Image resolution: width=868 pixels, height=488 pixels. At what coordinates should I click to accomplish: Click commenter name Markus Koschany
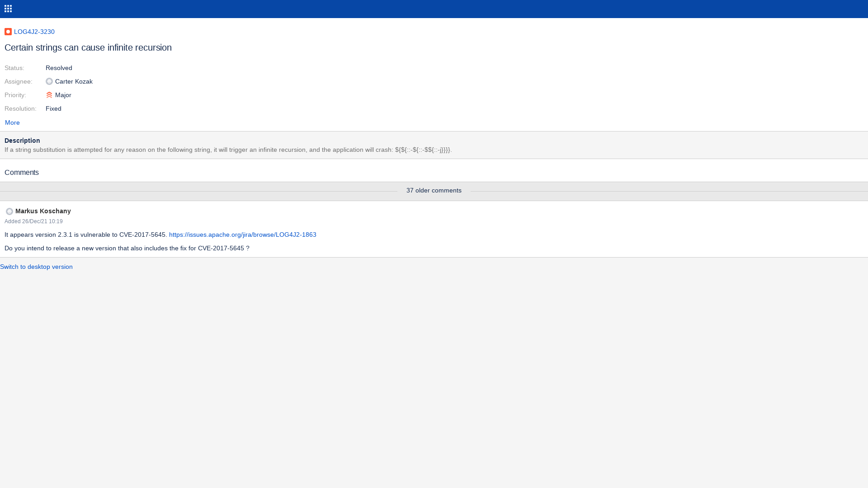(43, 211)
